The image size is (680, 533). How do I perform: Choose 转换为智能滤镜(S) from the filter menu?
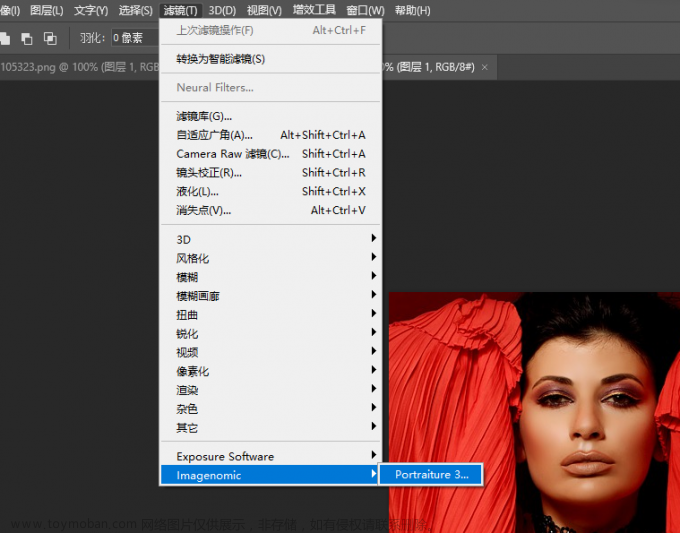pyautogui.click(x=271, y=59)
